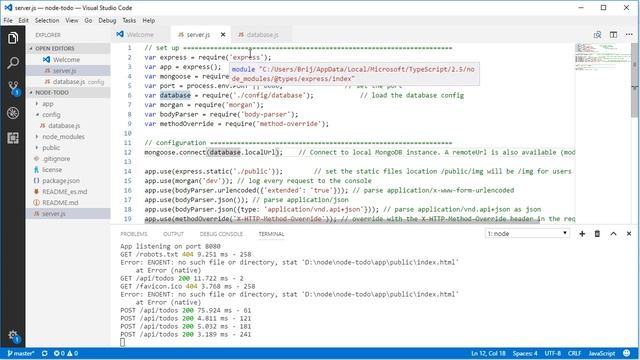Click line number 10 in gutter

[128, 133]
